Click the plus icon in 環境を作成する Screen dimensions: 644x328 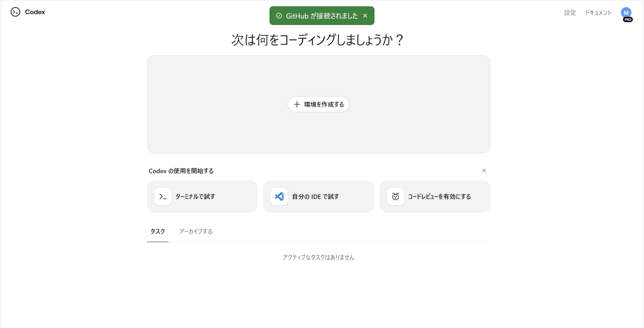297,104
